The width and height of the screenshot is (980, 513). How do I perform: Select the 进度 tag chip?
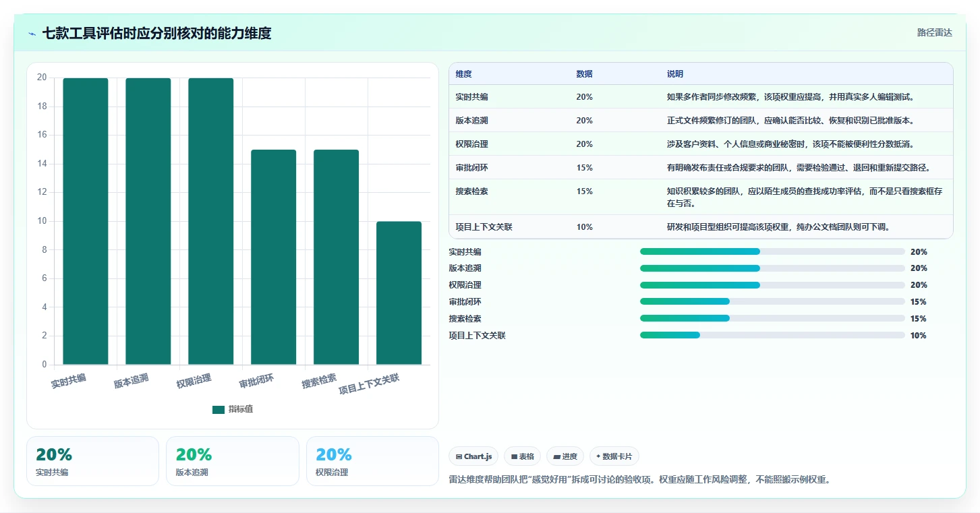(565, 456)
